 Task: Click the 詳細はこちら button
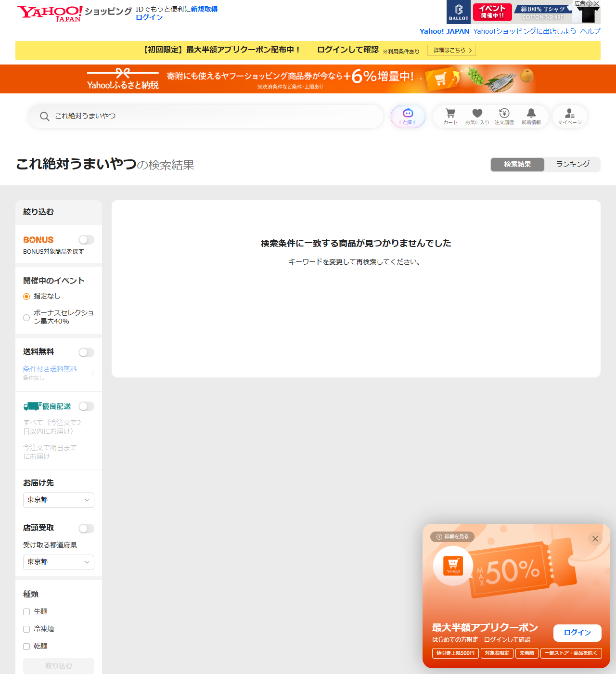click(x=451, y=51)
